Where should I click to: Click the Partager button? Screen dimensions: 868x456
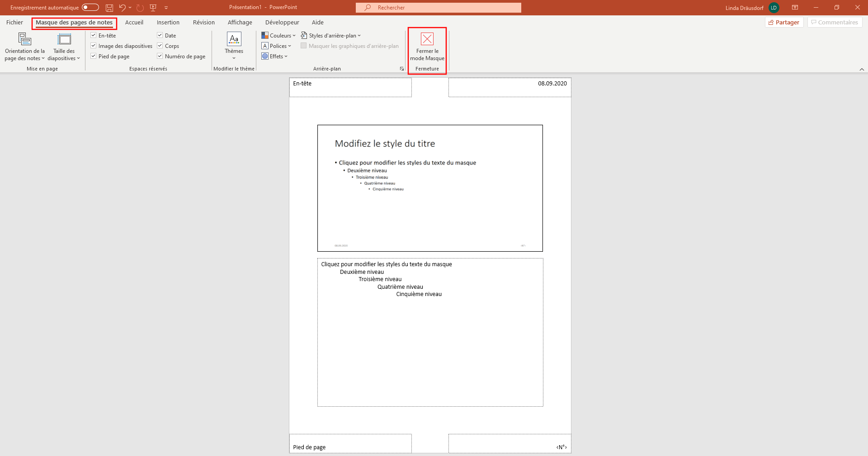[784, 22]
